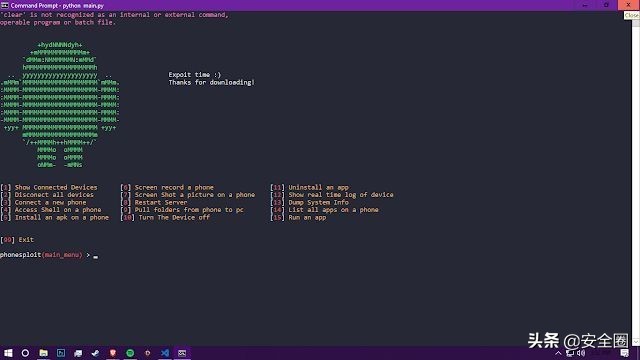Minimize the Command Prompt window
Viewport: 640px width, 360px height.
[x=585, y=5]
